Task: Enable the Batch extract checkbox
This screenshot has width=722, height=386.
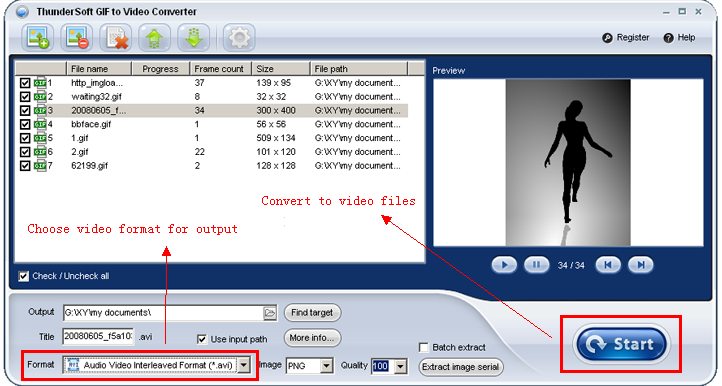Action: click(x=424, y=347)
